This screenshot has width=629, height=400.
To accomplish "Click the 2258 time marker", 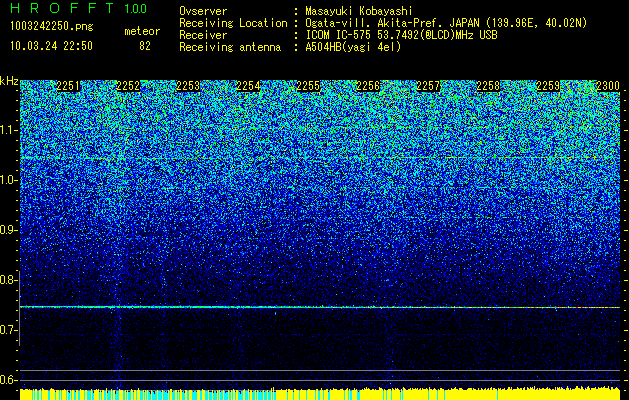I will (488, 86).
